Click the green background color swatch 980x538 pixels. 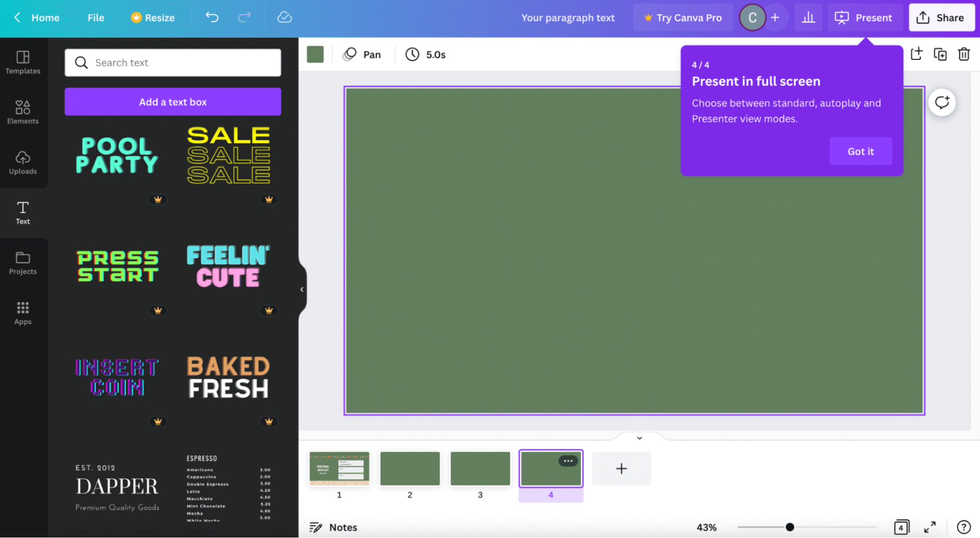pyautogui.click(x=315, y=54)
